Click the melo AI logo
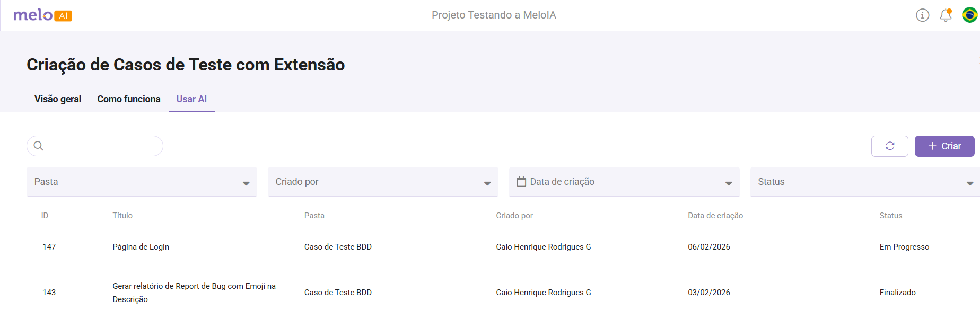980x310 pixels. (x=42, y=15)
